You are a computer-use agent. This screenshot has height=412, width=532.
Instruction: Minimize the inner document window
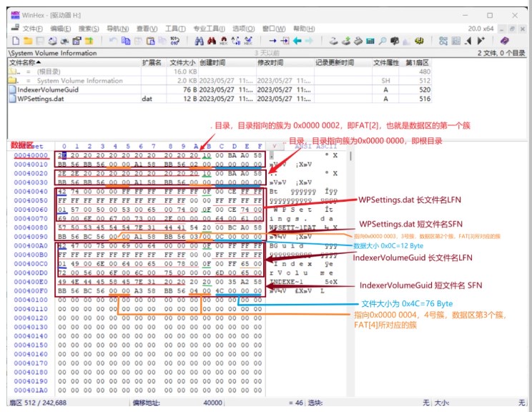(x=502, y=29)
